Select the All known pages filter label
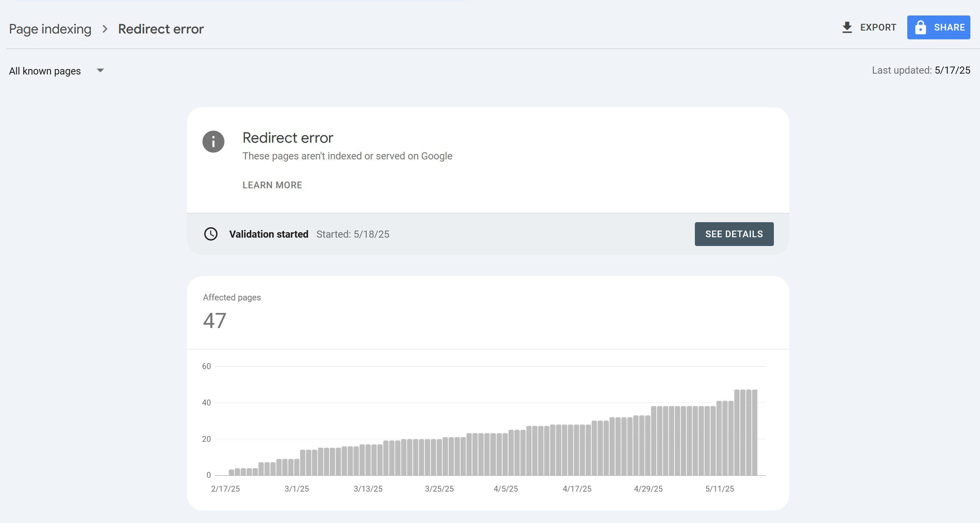Screen dimensions: 980x523 [45, 71]
